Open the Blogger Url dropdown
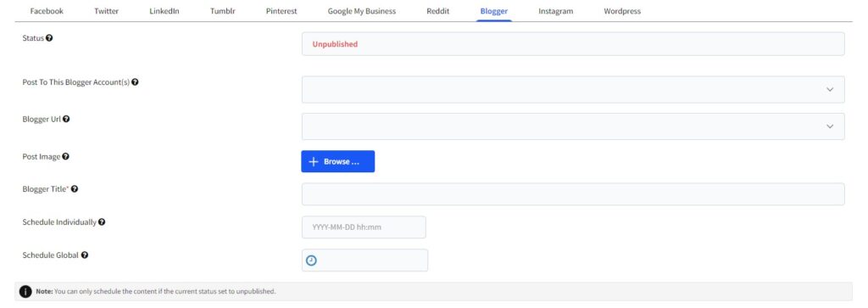This screenshot has height=308, width=868. (573, 126)
